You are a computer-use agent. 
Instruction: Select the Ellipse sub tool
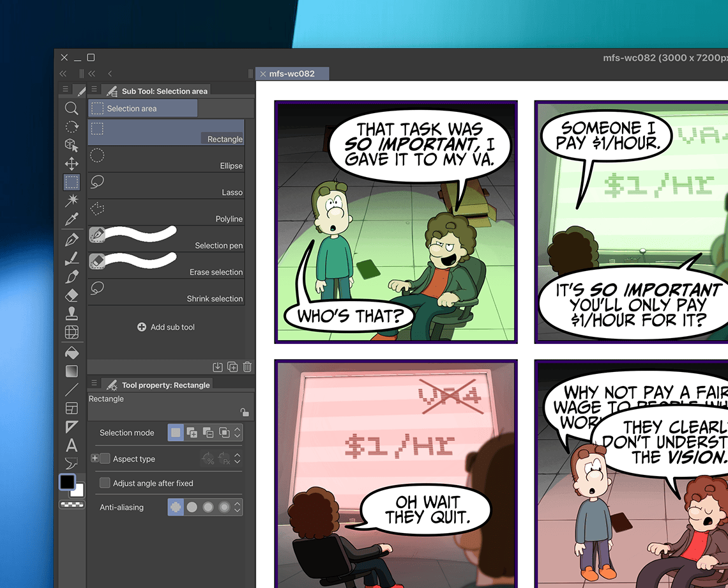click(166, 159)
